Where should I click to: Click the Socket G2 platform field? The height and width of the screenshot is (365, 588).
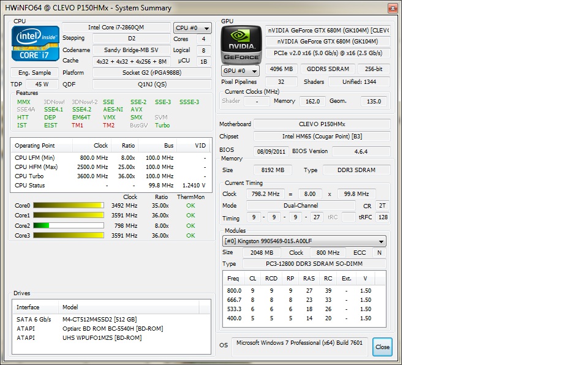[152, 73]
